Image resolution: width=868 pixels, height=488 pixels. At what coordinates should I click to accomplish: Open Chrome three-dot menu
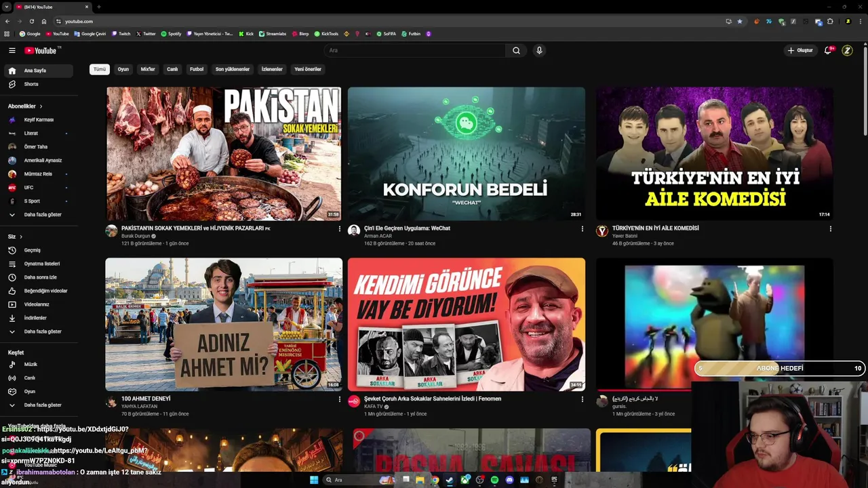[x=860, y=21]
